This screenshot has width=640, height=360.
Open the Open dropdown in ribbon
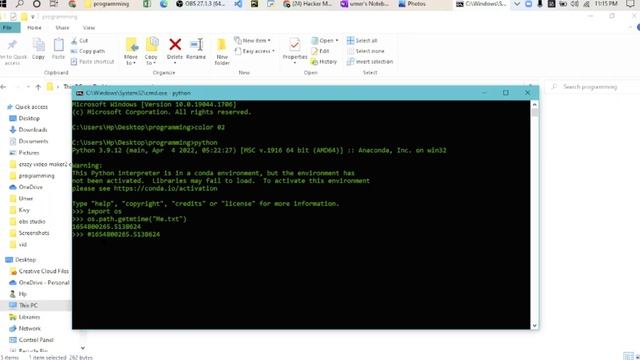(324, 40)
